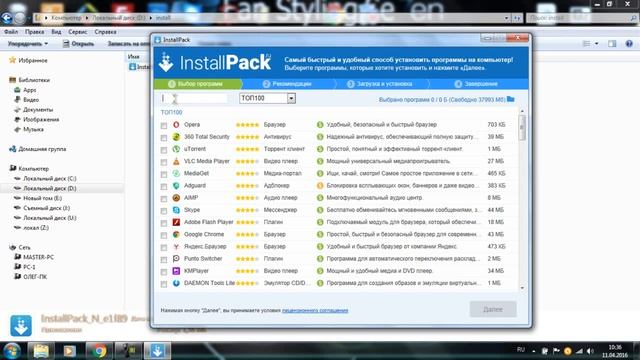Open Упорядочить dropdown in Explorer toolbar

tap(27, 44)
